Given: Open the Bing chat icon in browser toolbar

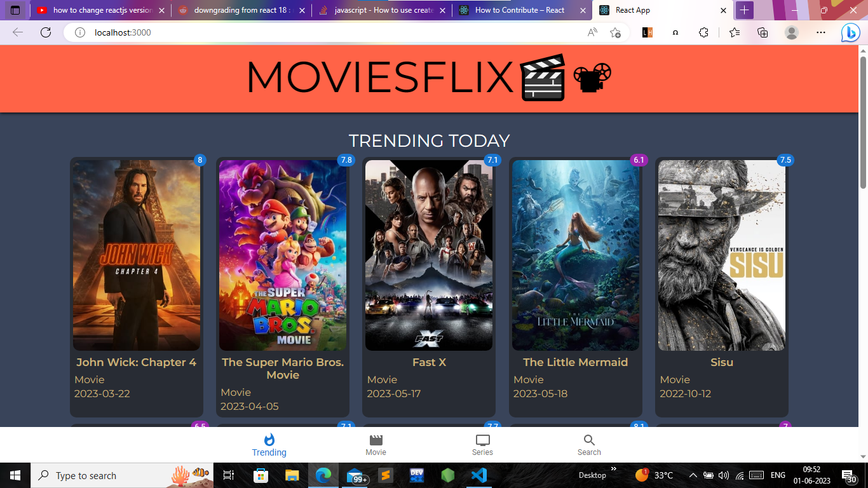Looking at the screenshot, I should coord(850,32).
